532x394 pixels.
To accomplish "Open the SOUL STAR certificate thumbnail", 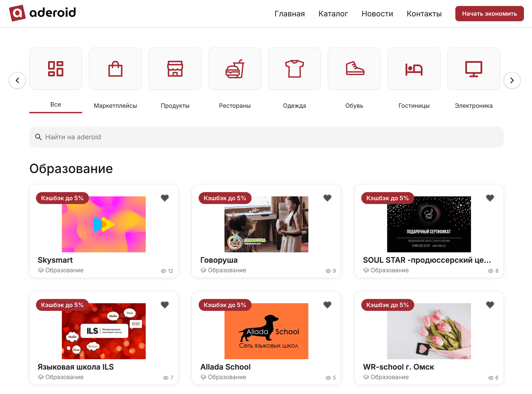I will click(x=429, y=224).
